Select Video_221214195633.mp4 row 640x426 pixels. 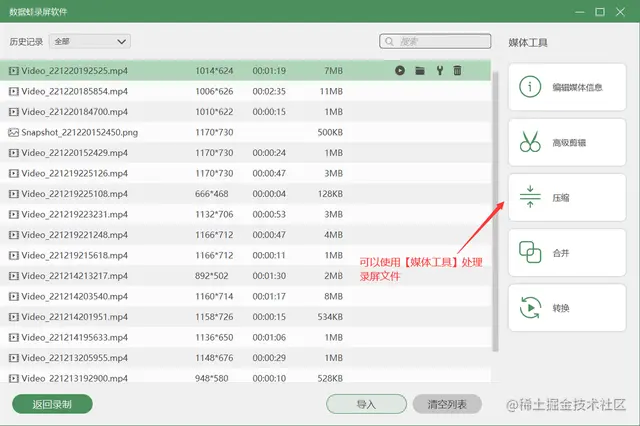(x=245, y=337)
